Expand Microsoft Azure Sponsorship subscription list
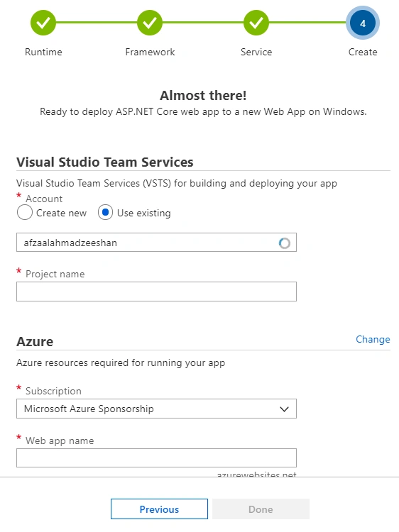The height and width of the screenshot is (532, 399). (156, 409)
